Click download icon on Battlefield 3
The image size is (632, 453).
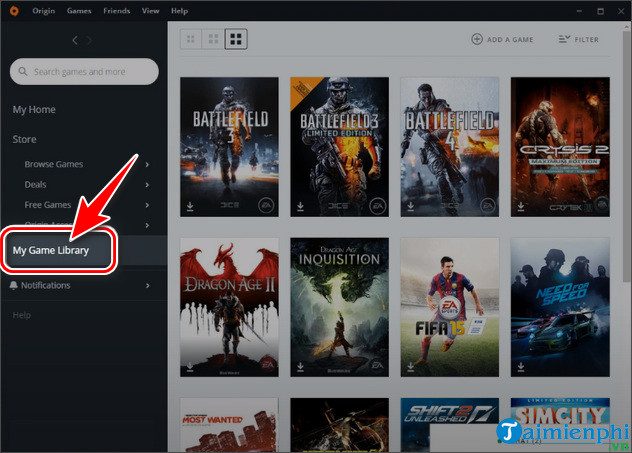(x=190, y=206)
